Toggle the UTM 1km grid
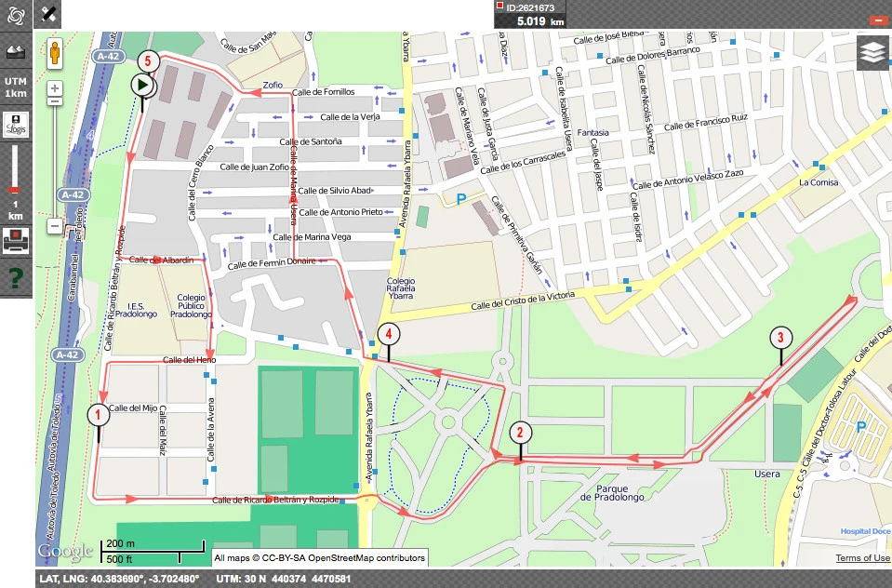 16,87
